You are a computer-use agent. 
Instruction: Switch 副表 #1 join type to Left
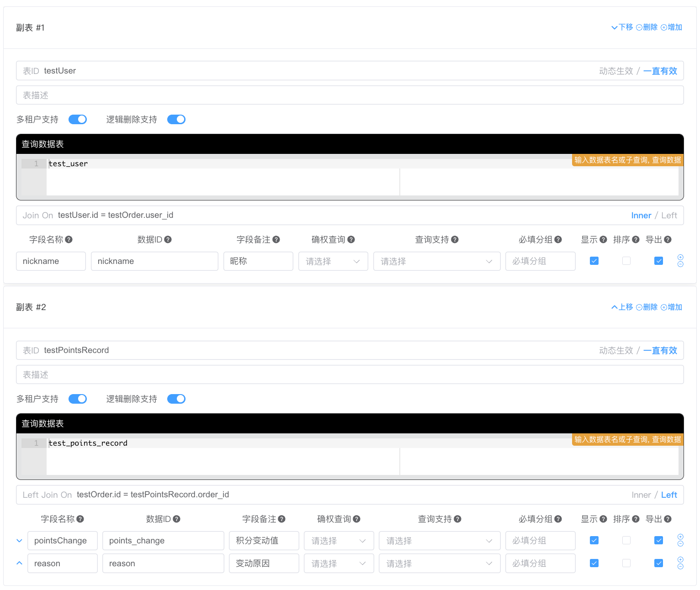[669, 216]
